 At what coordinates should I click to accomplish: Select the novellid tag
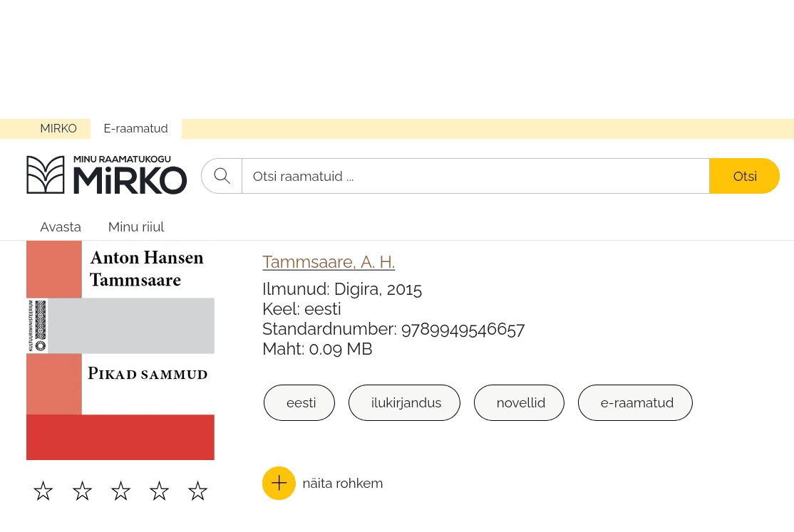(x=519, y=403)
